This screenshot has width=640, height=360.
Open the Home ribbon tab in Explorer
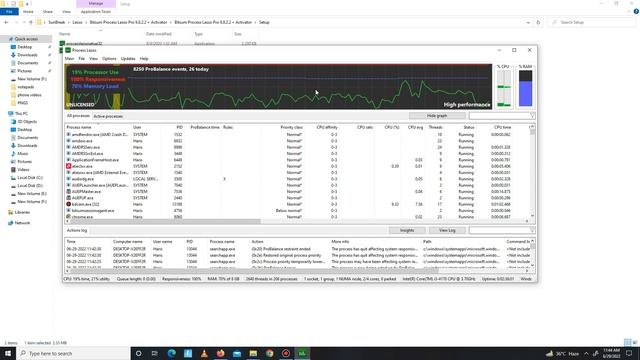pos(28,12)
